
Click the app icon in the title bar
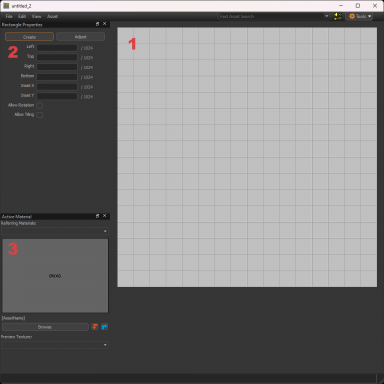[6, 6]
